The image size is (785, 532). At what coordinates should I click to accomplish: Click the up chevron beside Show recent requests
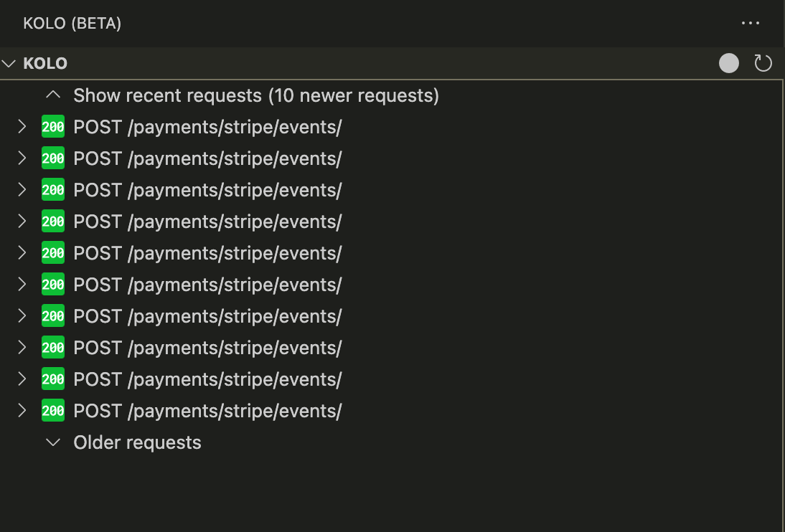point(52,95)
